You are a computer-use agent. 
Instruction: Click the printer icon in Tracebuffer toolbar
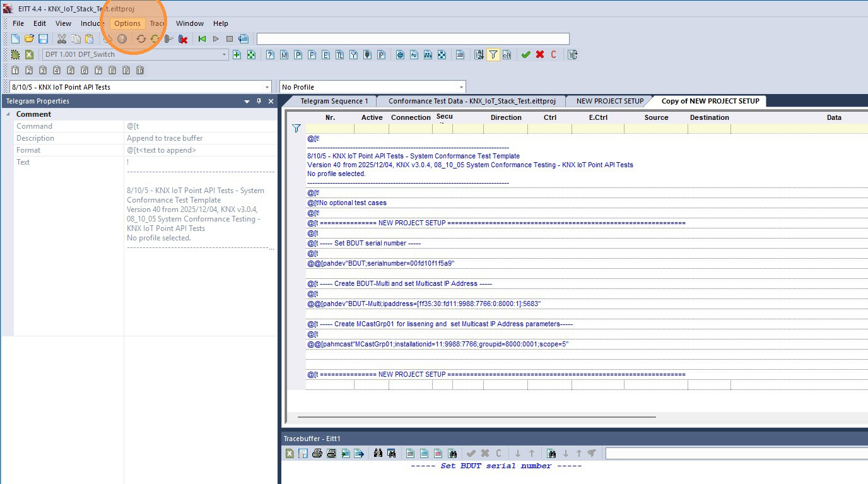pos(317,453)
